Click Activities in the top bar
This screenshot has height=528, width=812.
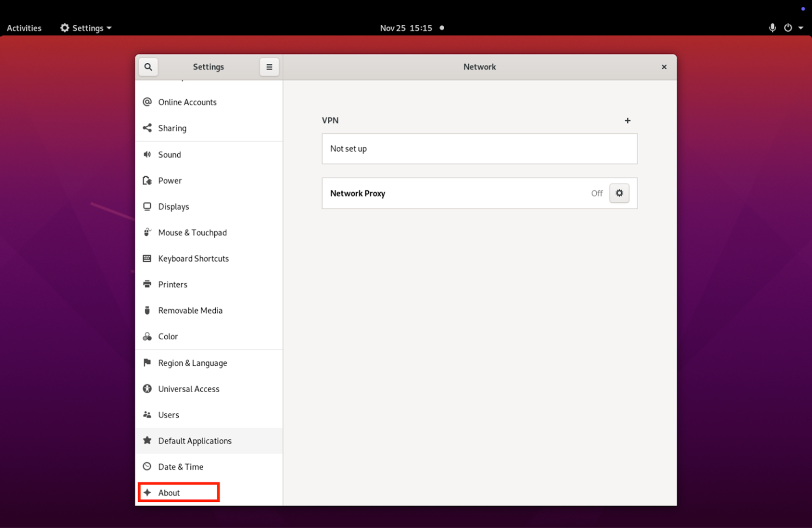click(24, 27)
